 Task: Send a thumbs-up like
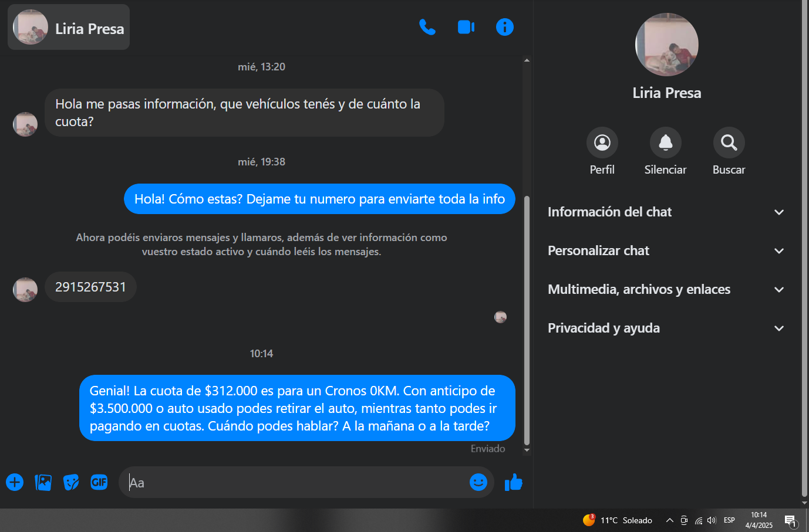[513, 482]
